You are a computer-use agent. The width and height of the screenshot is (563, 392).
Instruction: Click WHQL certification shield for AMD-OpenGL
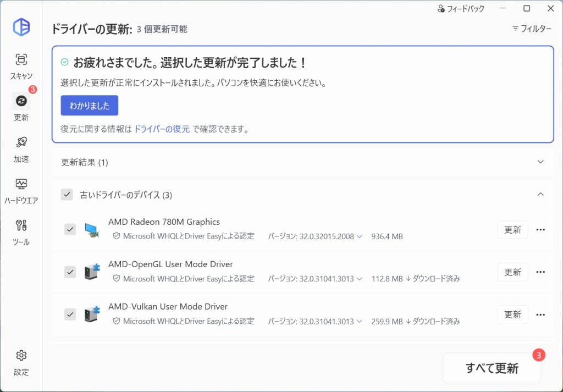[116, 278]
